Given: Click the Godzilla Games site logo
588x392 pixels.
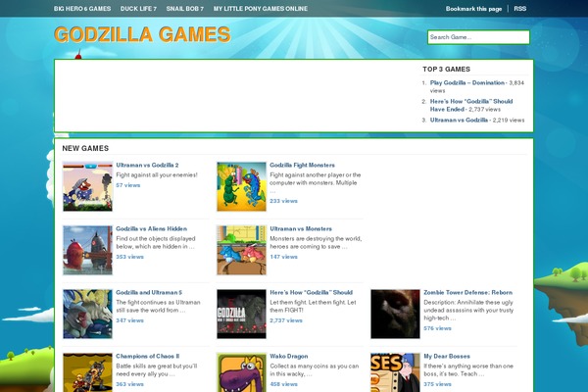Looking at the screenshot, I should pos(142,34).
